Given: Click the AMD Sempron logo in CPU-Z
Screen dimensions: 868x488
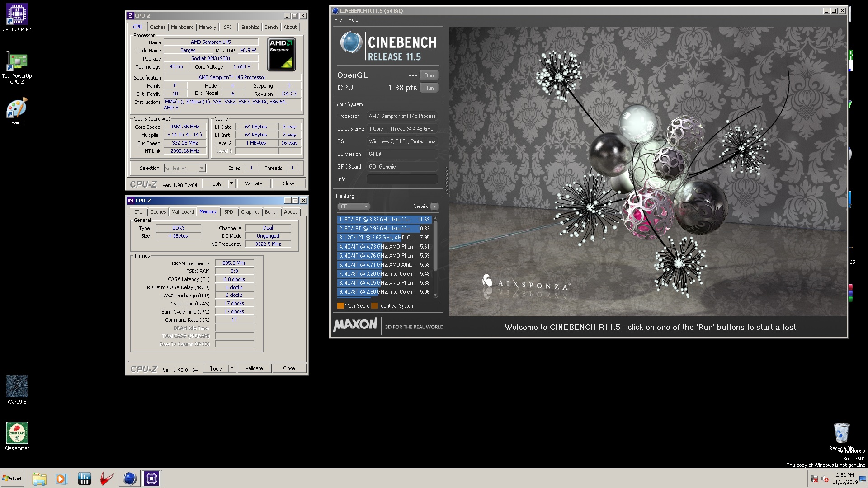Looking at the screenshot, I should pos(281,55).
